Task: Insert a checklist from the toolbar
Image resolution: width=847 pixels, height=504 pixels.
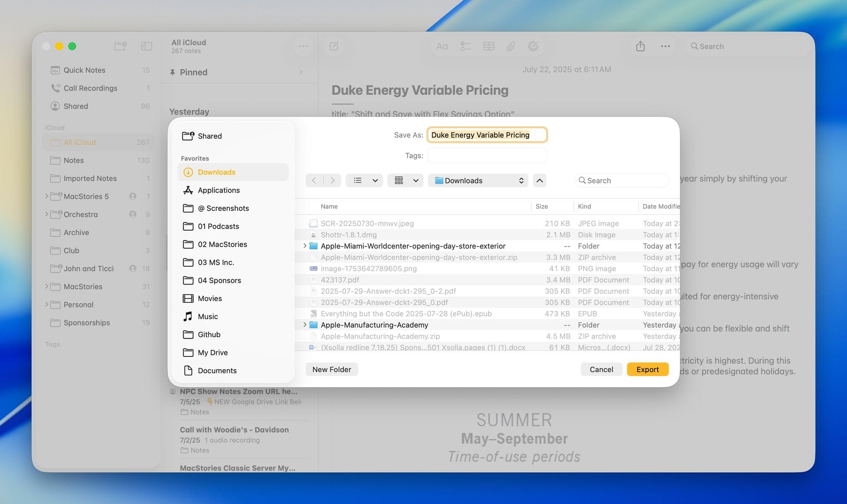Action: [466, 46]
